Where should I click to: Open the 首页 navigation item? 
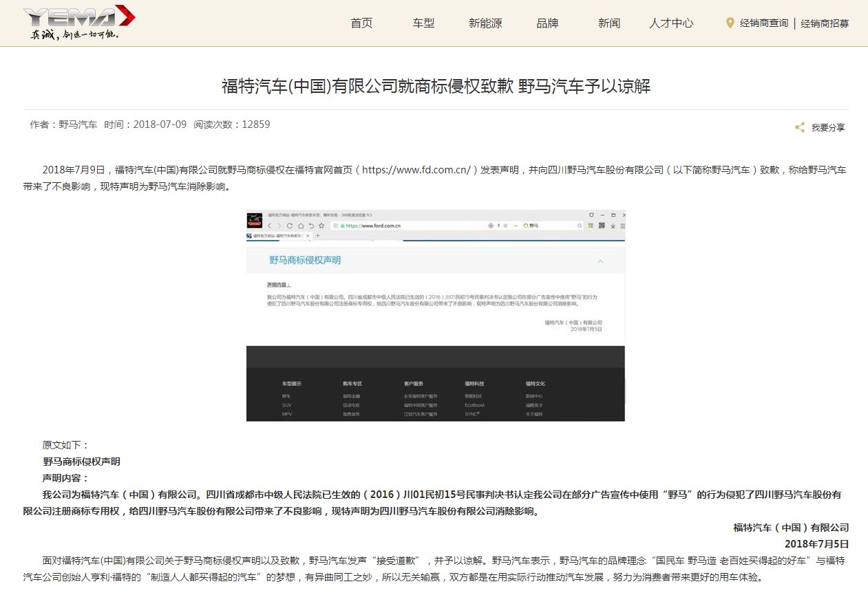tap(361, 23)
